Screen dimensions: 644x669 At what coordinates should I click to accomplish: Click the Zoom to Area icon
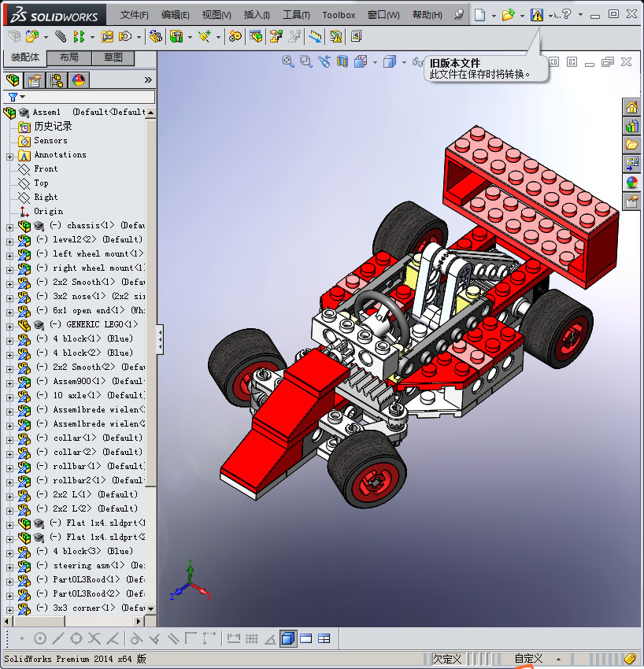[306, 62]
